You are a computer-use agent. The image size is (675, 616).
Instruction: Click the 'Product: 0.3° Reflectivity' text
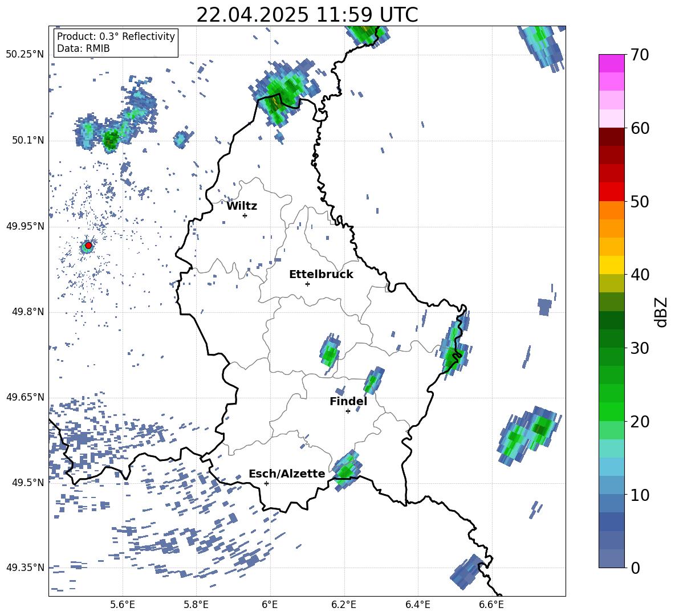116,36
